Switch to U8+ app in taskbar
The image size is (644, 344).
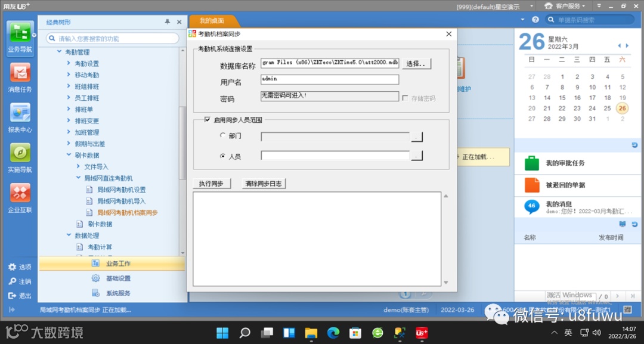[422, 333]
